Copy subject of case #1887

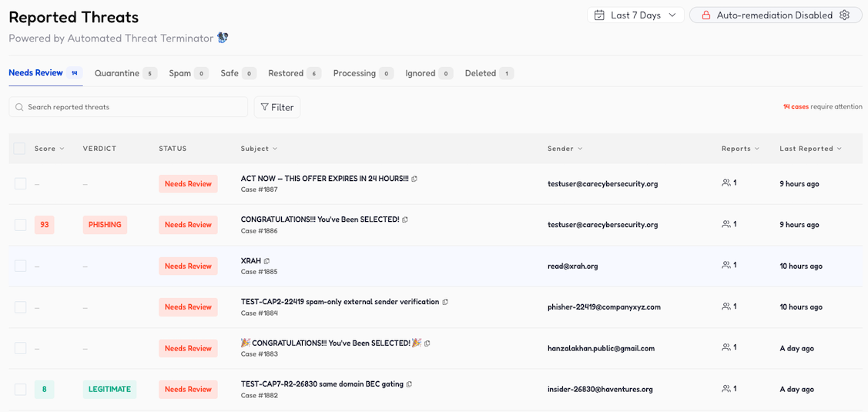point(414,179)
